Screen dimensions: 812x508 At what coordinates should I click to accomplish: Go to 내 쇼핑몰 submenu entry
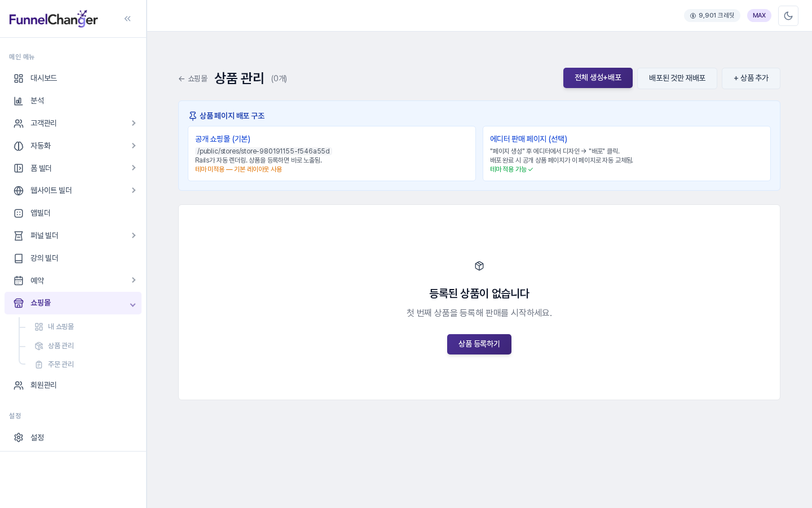pos(85,327)
